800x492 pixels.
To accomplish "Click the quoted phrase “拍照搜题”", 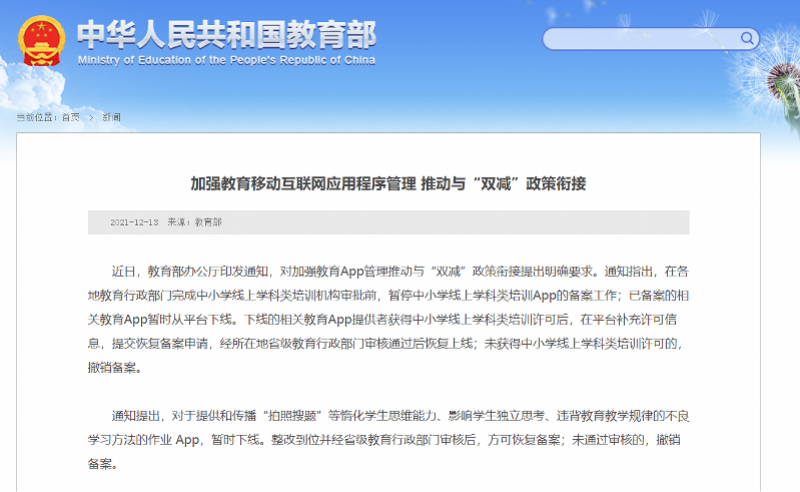I will click(294, 416).
